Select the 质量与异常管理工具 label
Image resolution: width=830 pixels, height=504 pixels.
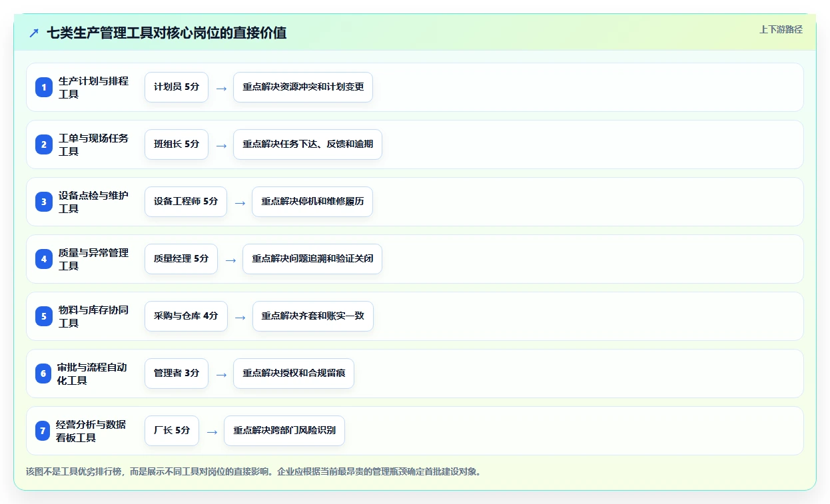(94, 259)
